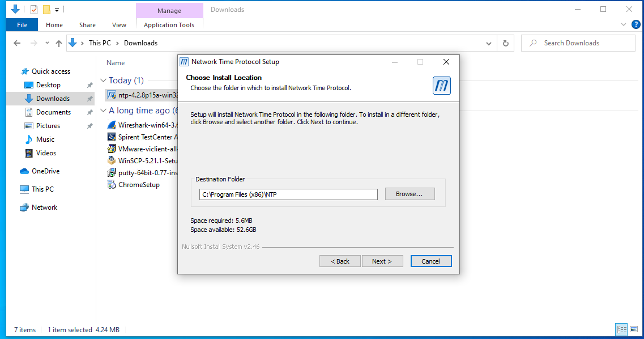Select the ChromeSetup file
This screenshot has width=644, height=339.
[x=134, y=185]
